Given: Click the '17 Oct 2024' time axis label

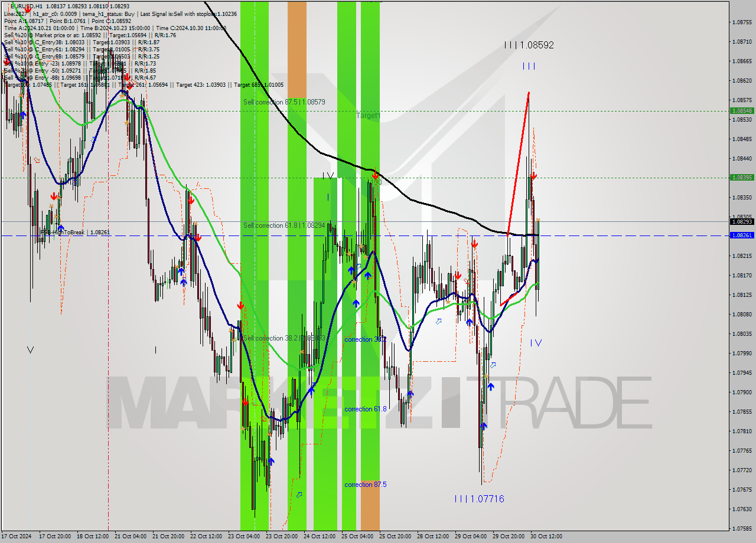Looking at the screenshot, I should [16, 537].
